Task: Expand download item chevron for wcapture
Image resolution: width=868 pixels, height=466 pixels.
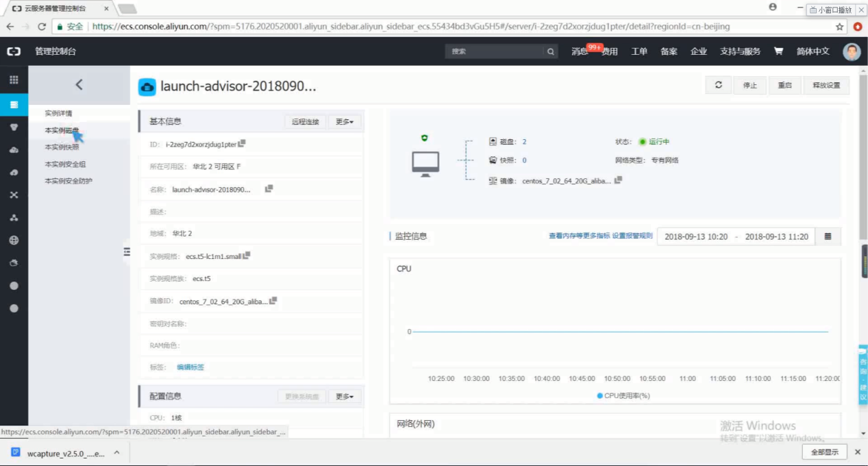Action: (x=116, y=453)
